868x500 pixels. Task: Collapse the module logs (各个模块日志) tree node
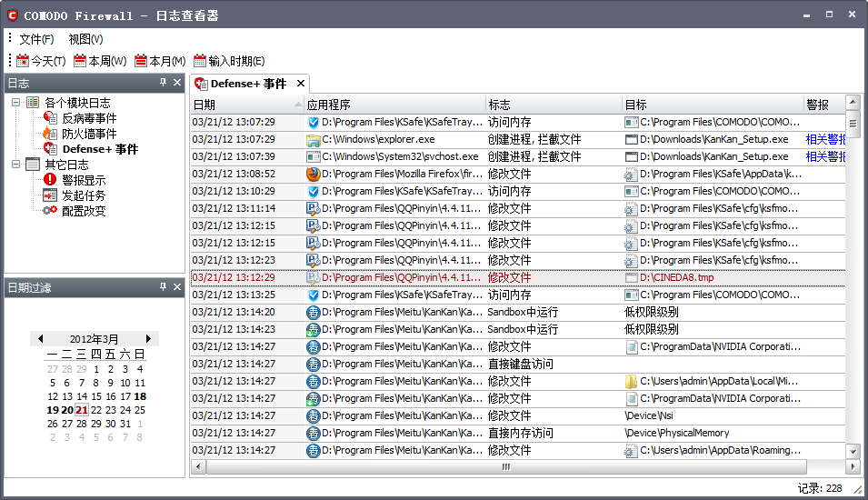click(17, 103)
